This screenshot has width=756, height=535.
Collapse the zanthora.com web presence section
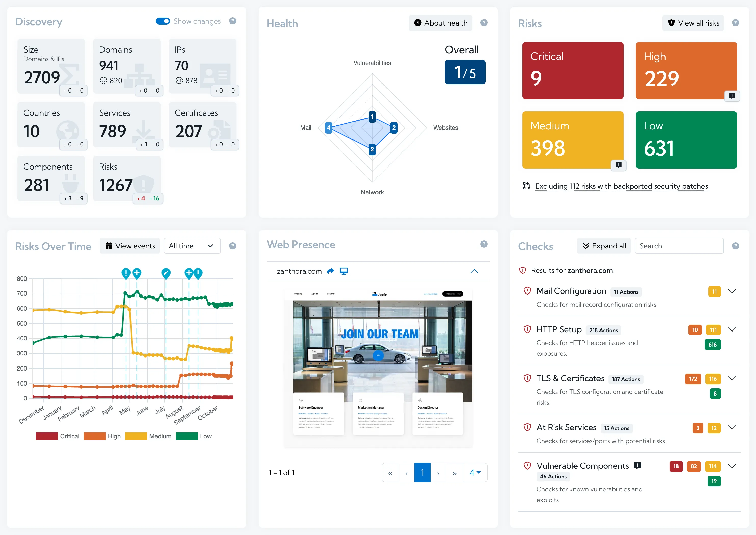[x=474, y=271]
